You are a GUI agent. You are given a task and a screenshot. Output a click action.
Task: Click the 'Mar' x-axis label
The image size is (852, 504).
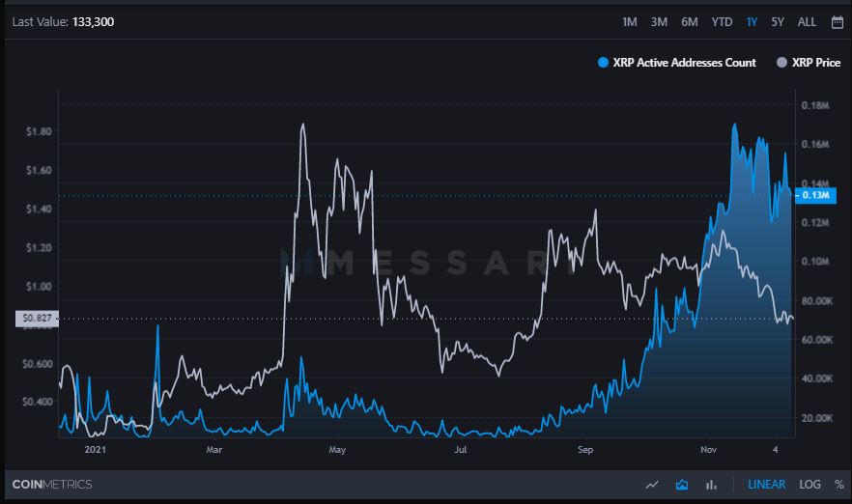[214, 450]
